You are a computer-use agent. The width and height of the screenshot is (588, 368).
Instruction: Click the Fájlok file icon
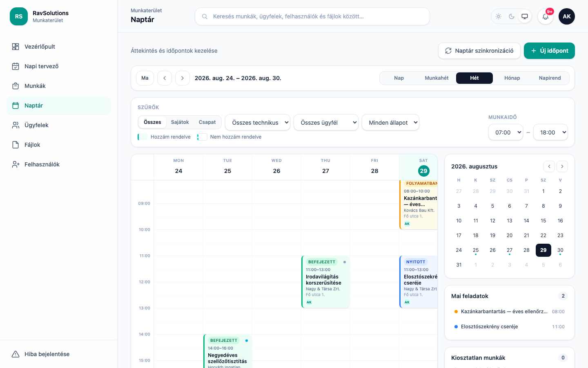coord(16,145)
